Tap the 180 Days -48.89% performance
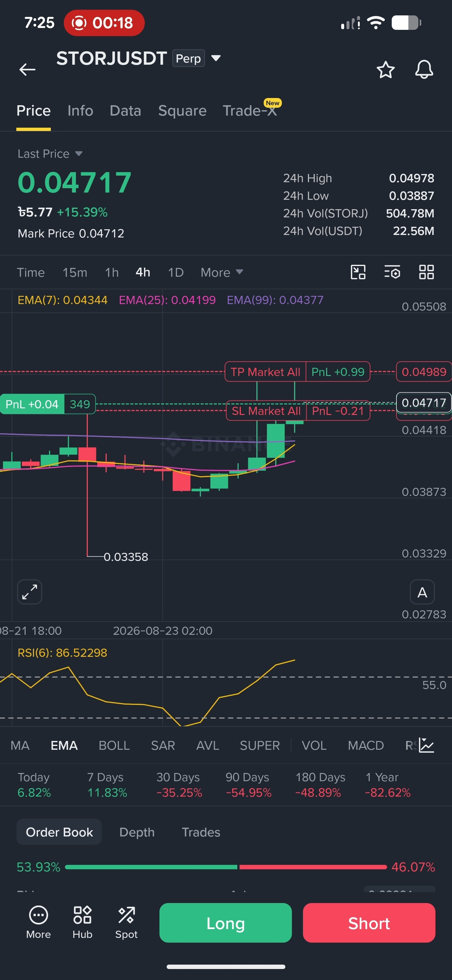The width and height of the screenshot is (452, 980). coord(320,784)
